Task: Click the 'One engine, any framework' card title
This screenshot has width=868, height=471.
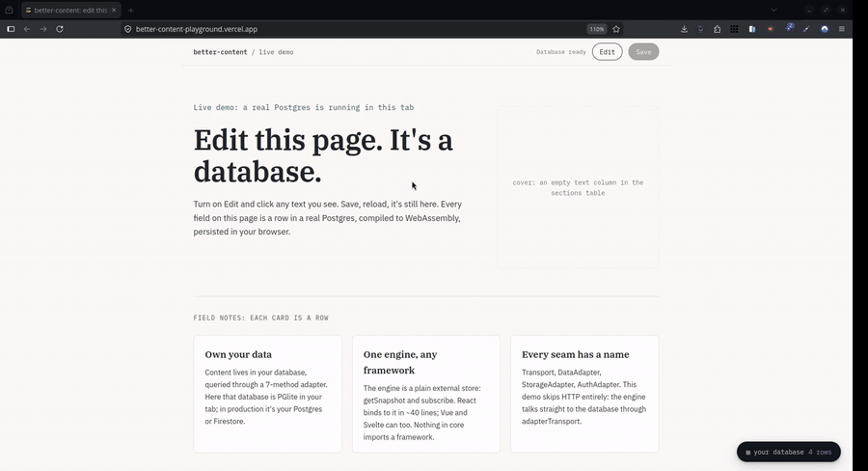Action: click(400, 362)
